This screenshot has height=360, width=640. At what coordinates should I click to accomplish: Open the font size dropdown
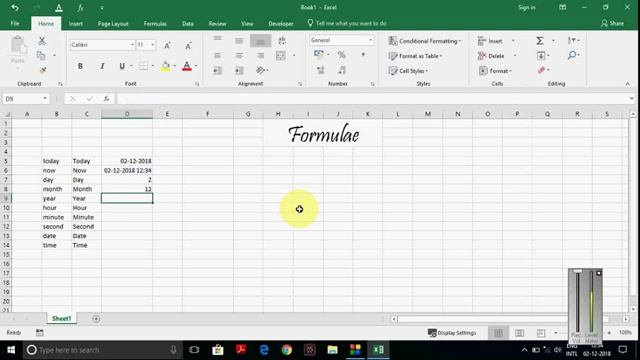pos(153,45)
